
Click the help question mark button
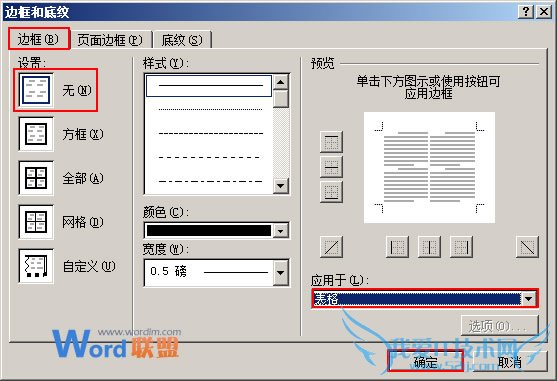pos(526,12)
